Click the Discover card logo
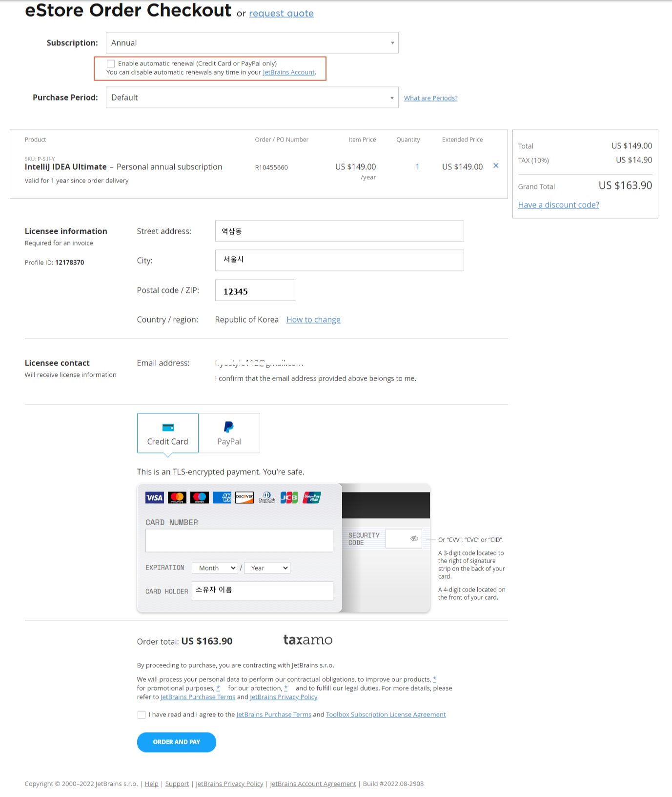The image size is (672, 797). [244, 497]
